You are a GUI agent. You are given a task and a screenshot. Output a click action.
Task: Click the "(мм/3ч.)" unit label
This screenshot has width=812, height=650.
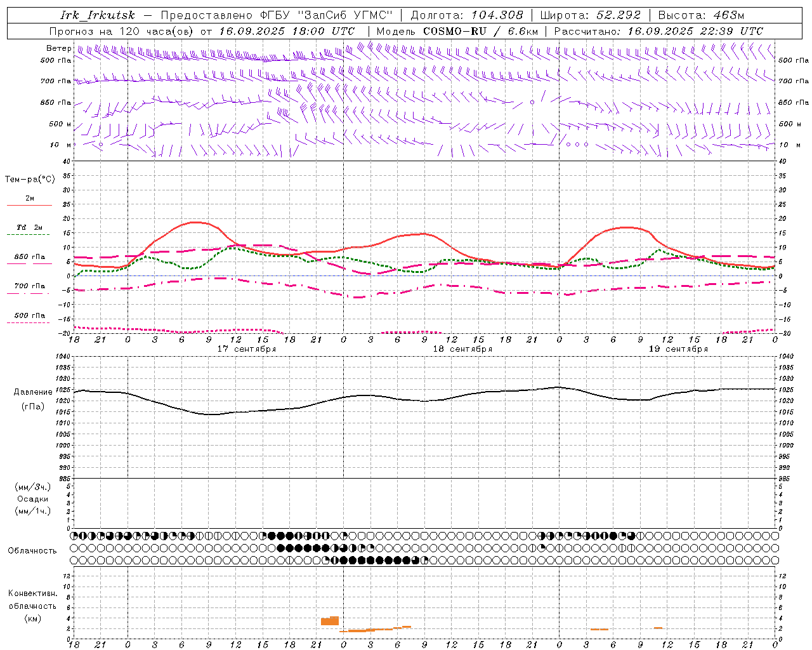33,487
